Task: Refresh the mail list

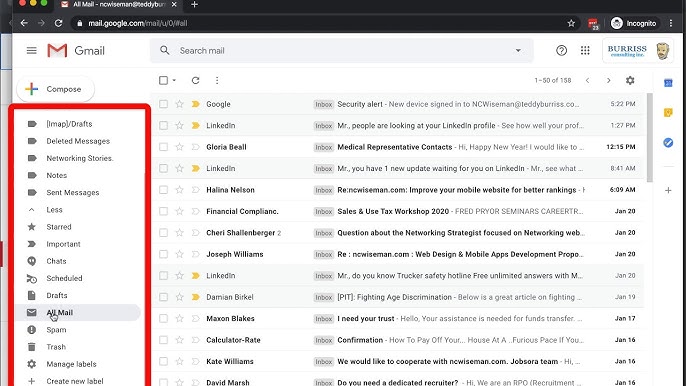Action: coord(196,81)
